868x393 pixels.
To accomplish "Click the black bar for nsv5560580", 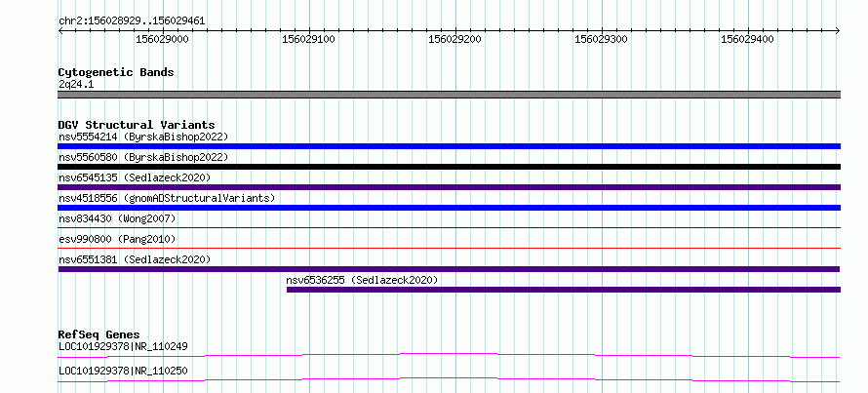I will pos(449,167).
